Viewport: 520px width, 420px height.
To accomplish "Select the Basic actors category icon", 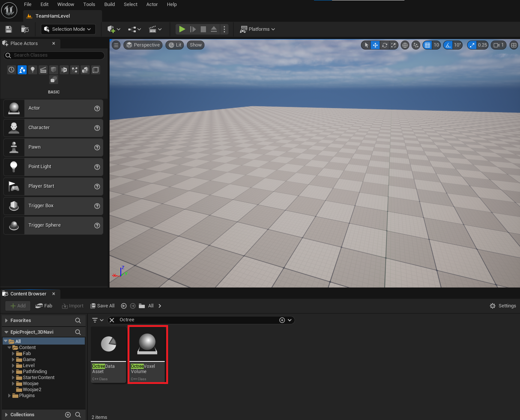I will pos(22,70).
